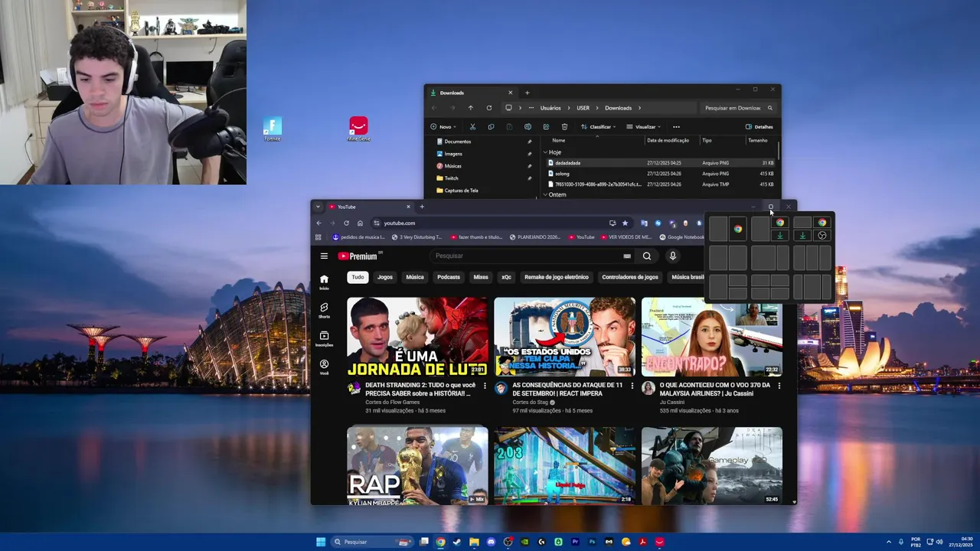
Task: Toggle the Detalhes pane in Explorer
Action: tap(759, 127)
